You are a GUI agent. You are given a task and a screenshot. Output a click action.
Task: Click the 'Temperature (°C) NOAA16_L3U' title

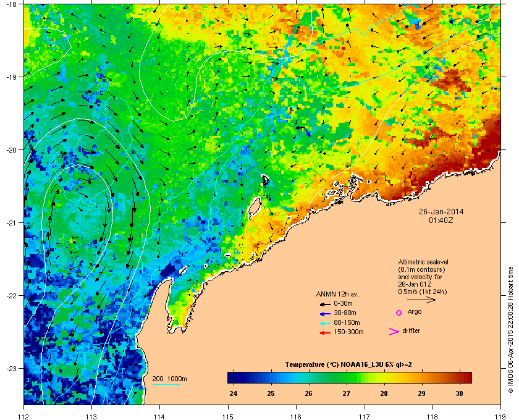[x=335, y=365]
